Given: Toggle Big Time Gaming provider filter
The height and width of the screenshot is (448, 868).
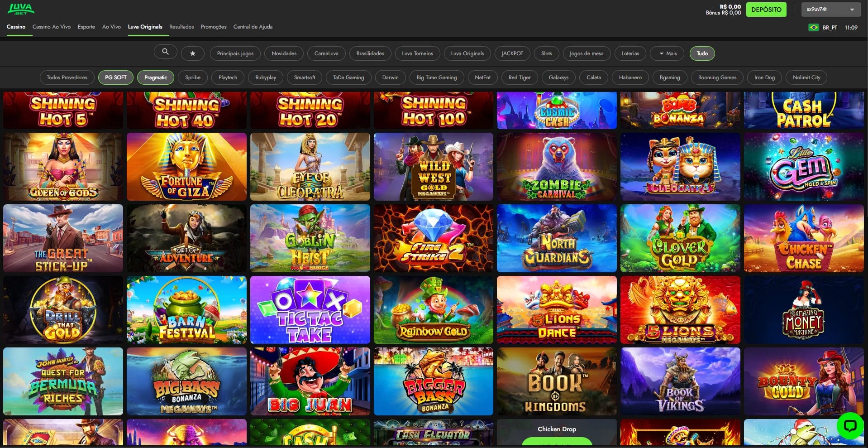Looking at the screenshot, I should [437, 77].
